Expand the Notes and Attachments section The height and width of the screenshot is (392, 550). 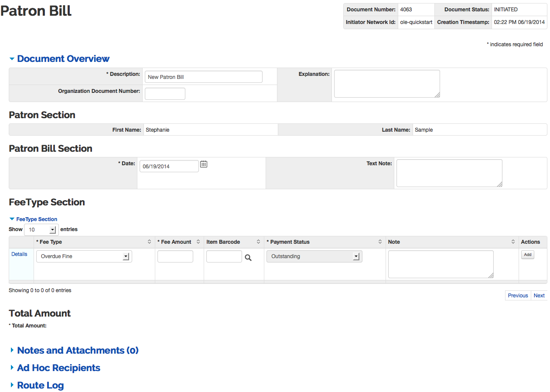pos(78,351)
